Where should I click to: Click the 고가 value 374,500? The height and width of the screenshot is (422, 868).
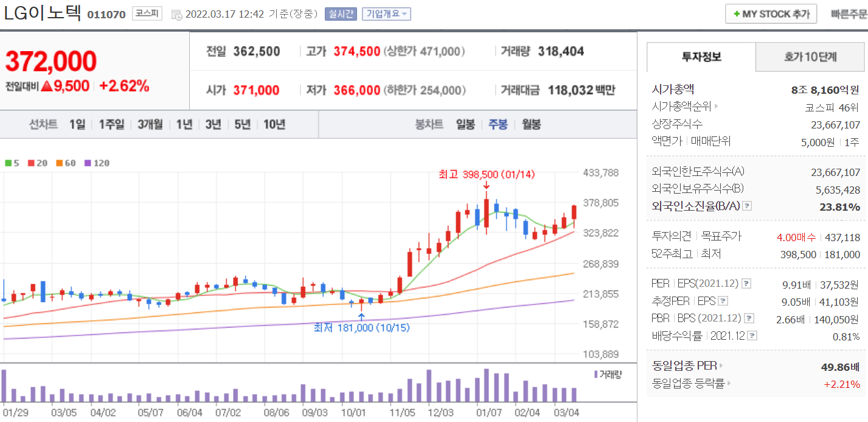coord(357,52)
